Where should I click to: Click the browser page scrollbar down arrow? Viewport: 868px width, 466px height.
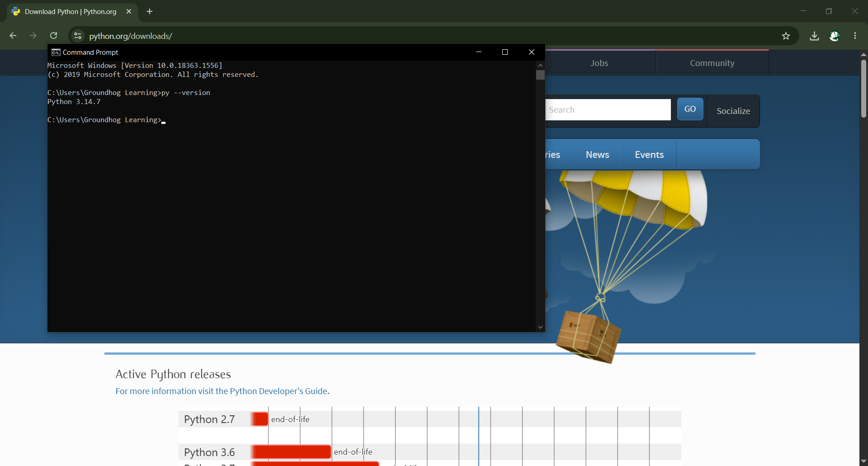(863, 461)
